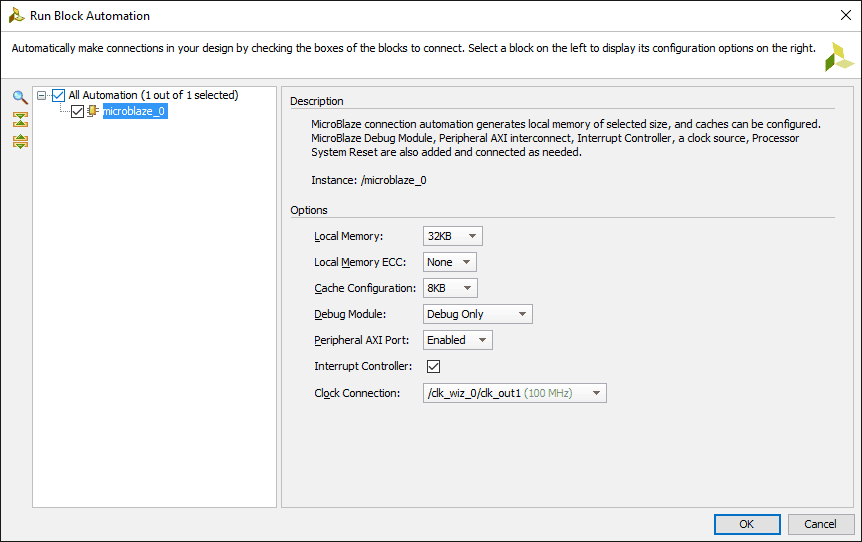Open the Debug Module dropdown
This screenshot has width=862, height=542.
tap(477, 314)
